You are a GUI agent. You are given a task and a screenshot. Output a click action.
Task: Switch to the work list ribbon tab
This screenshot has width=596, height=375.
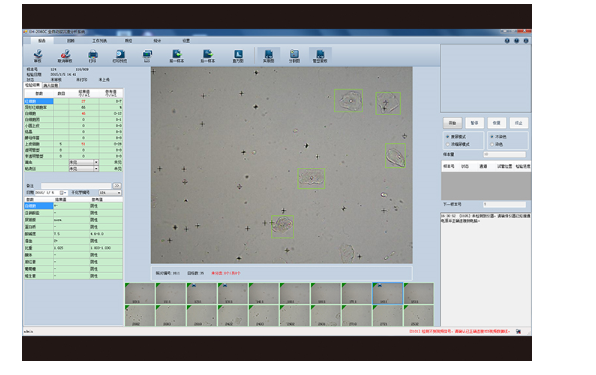tap(100, 41)
